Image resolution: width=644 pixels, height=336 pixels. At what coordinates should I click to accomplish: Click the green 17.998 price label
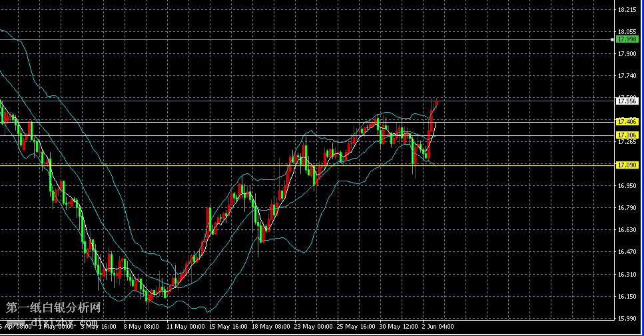tap(627, 40)
